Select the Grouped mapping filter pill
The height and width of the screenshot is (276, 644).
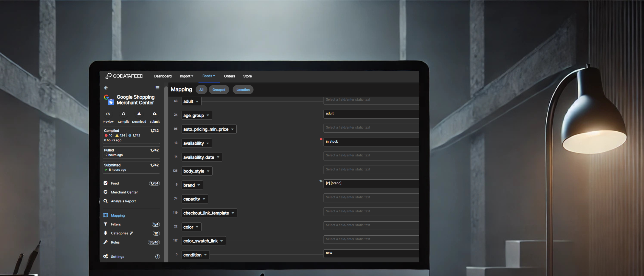[x=219, y=90]
